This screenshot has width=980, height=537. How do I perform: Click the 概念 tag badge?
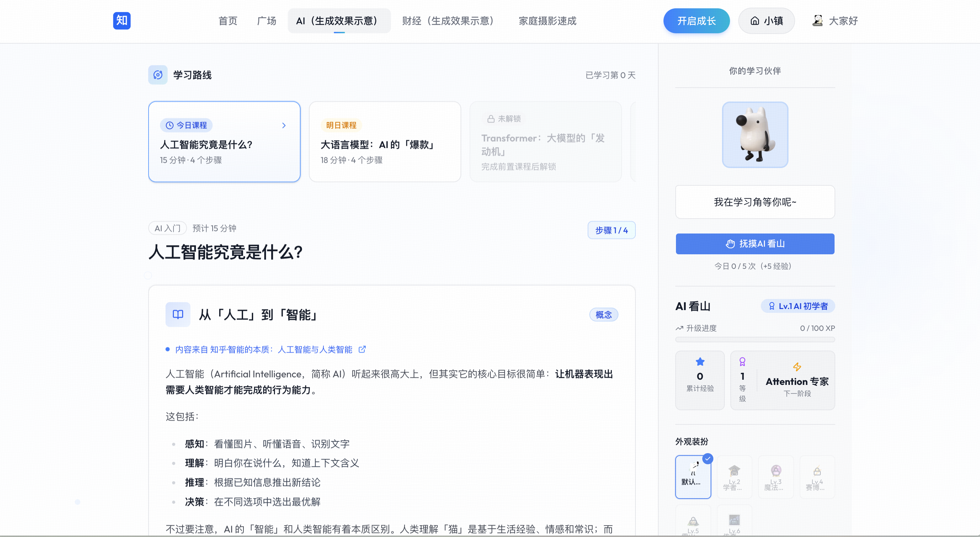tap(604, 315)
